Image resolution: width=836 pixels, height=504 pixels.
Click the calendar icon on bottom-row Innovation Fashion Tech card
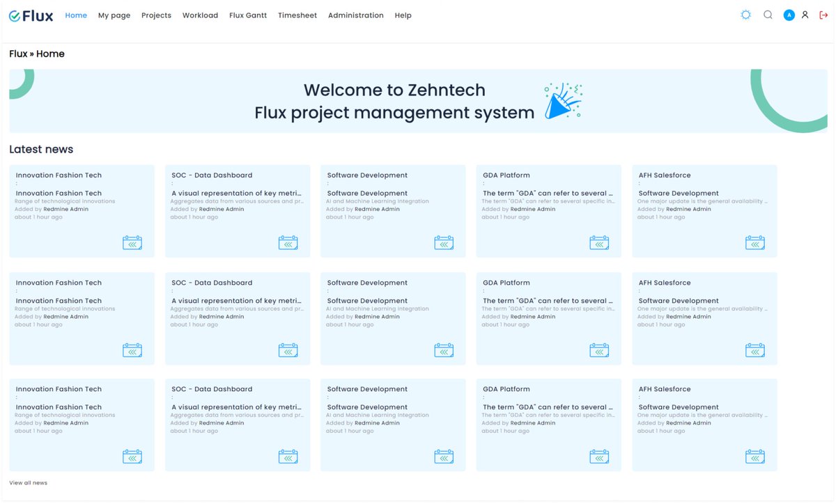[132, 457]
